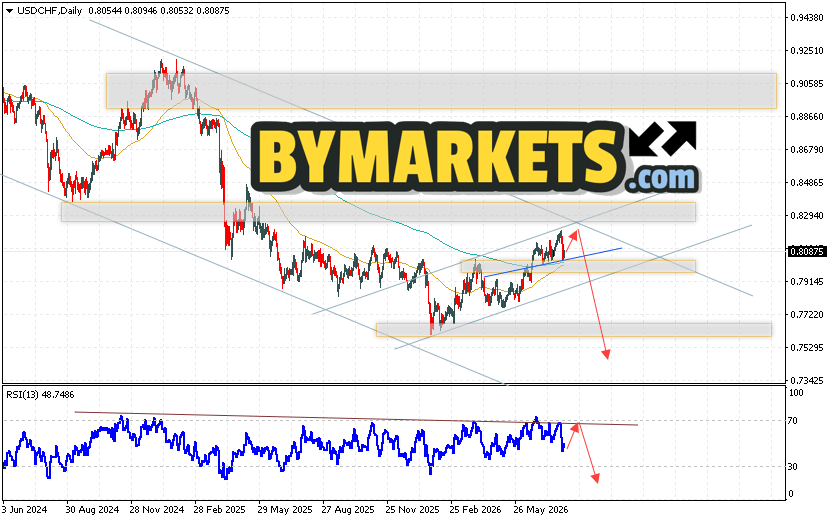
Task: Click the RSI scale value 100
Action: point(796,393)
